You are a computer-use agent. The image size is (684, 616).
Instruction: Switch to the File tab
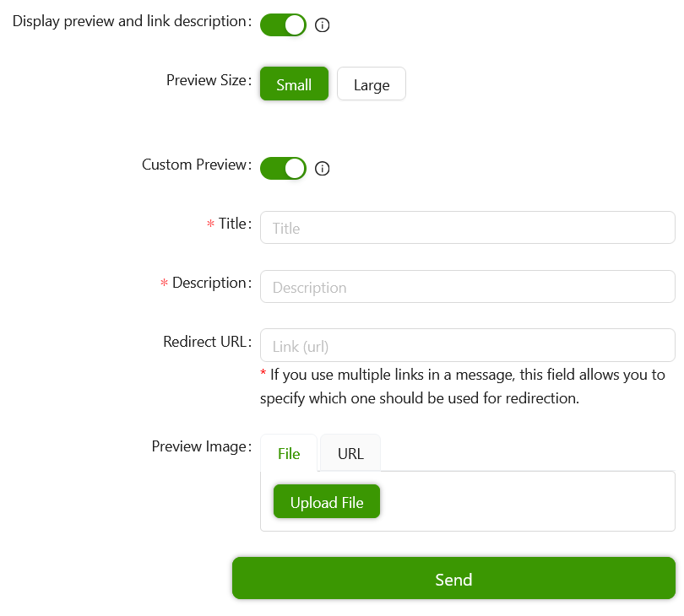289,453
